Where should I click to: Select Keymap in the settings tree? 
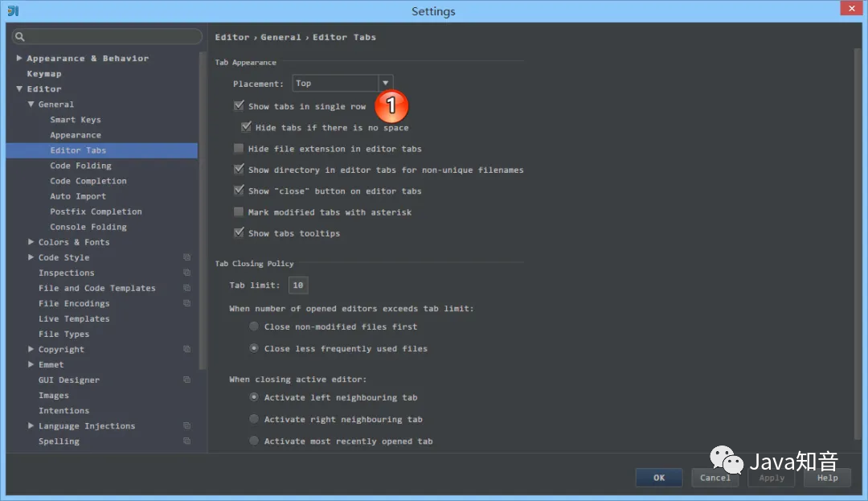point(44,74)
